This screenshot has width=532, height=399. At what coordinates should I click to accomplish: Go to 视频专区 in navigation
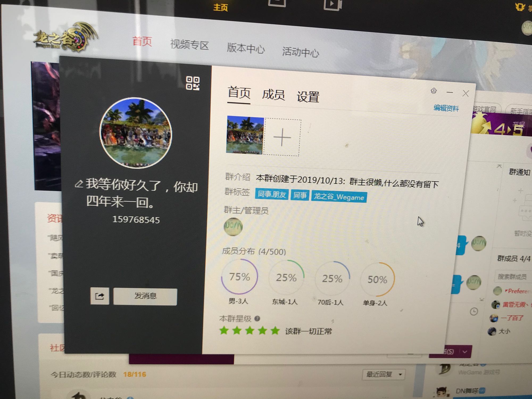tap(189, 45)
